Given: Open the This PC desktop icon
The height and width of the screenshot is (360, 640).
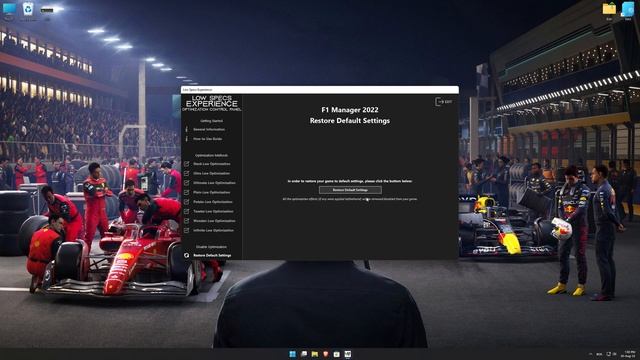Looking at the screenshot, I should pyautogui.click(x=9, y=9).
